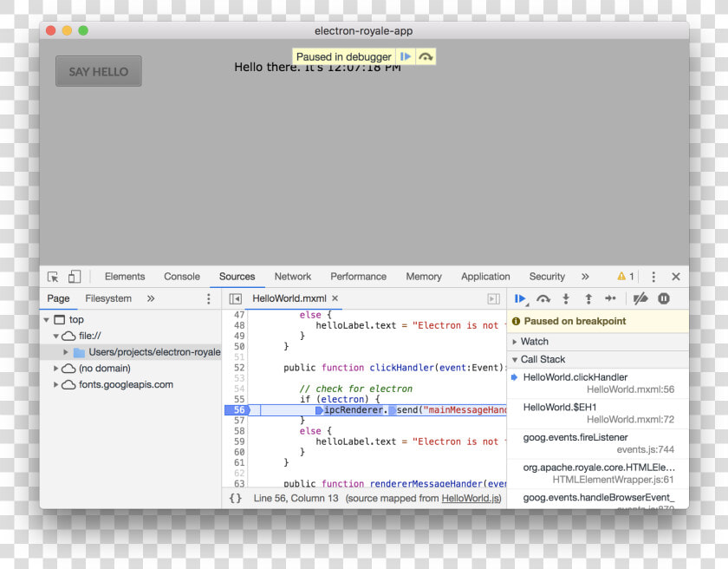Open the Memory tab
The height and width of the screenshot is (569, 728).
coord(424,277)
